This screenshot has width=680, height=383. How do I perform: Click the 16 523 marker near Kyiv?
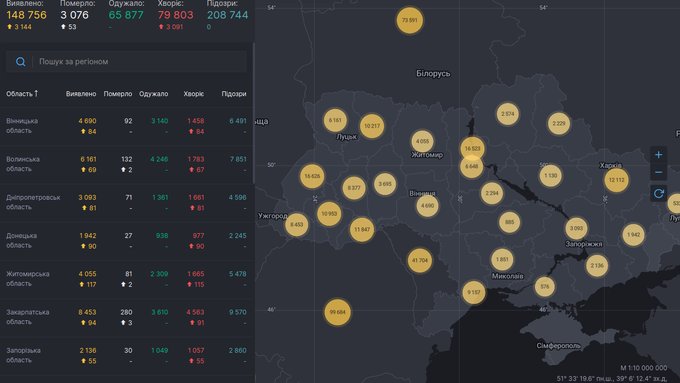tap(472, 148)
